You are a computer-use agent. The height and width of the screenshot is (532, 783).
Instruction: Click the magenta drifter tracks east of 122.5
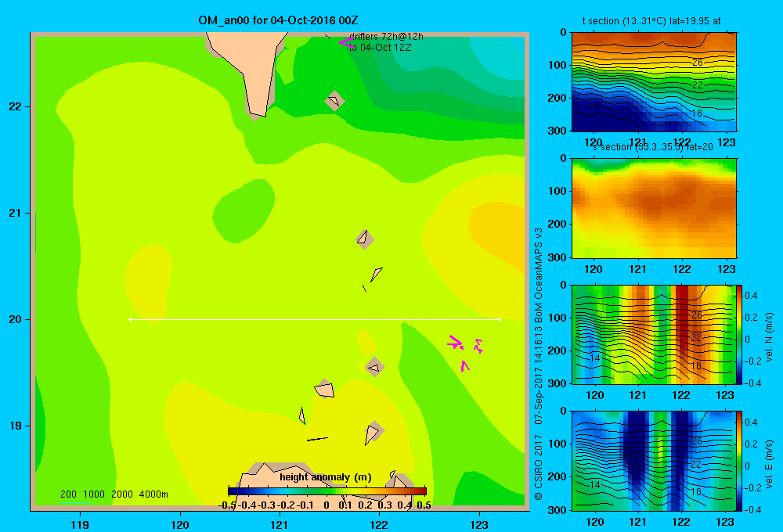[x=465, y=353]
